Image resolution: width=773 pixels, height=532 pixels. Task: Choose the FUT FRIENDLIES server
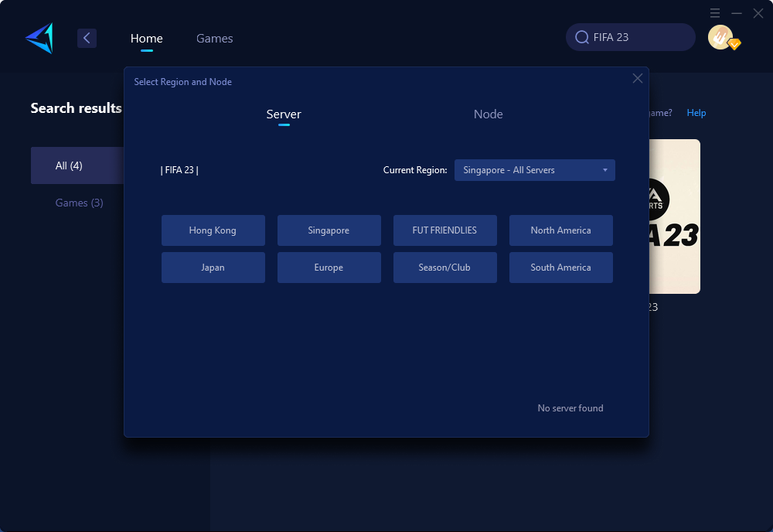(x=444, y=230)
